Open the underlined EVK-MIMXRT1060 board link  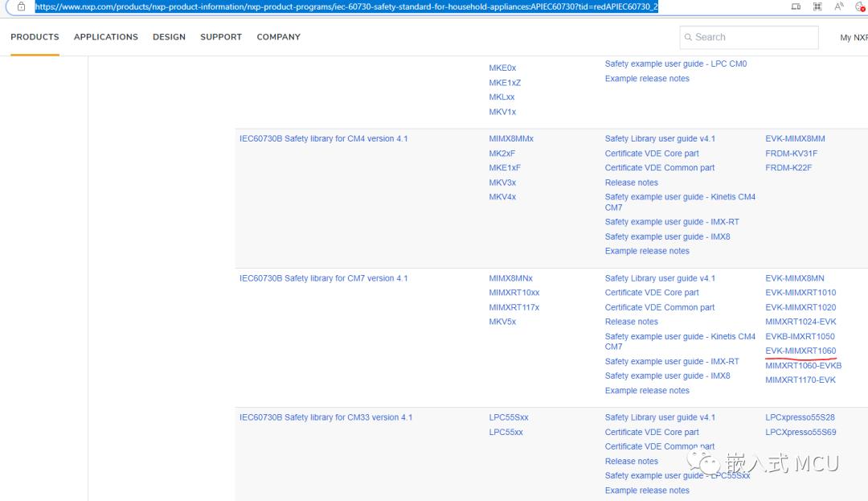coord(800,351)
